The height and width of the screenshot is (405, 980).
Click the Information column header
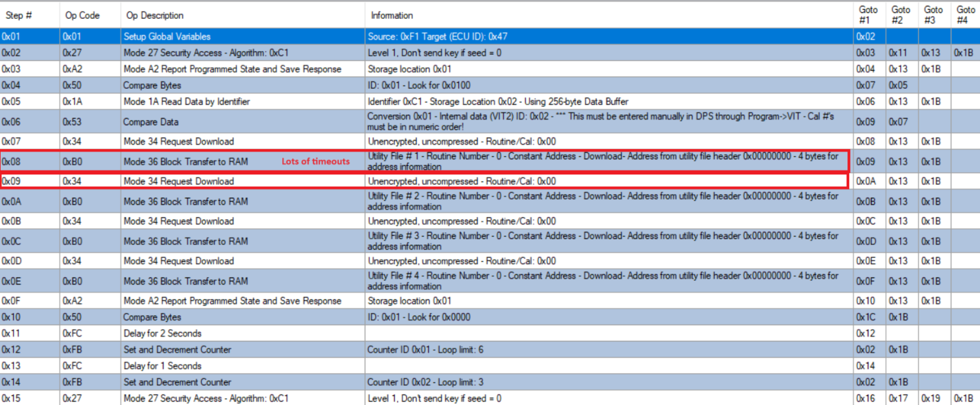(x=610, y=15)
